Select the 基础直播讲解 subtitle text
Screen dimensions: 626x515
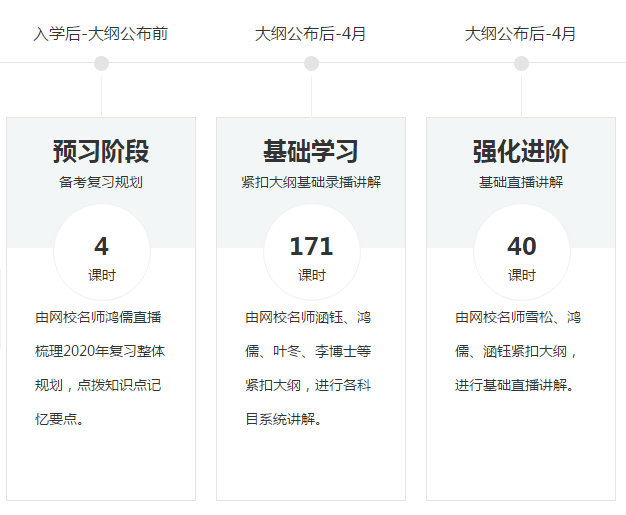[x=521, y=183]
